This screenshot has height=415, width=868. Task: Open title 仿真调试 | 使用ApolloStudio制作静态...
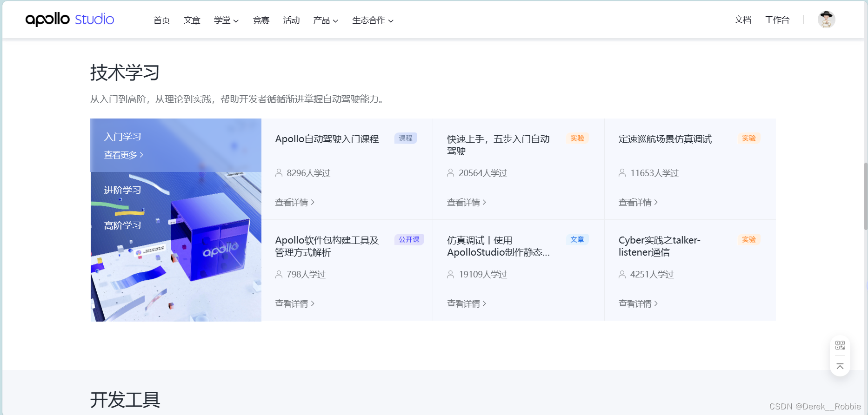click(499, 246)
